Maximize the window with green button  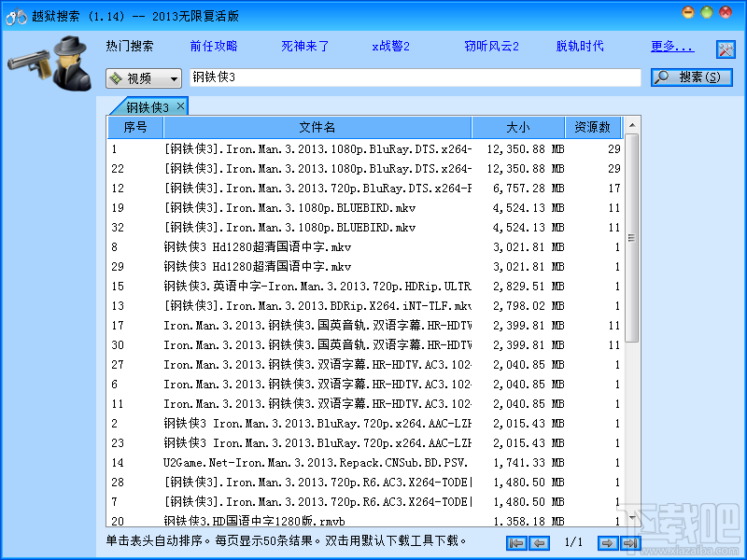point(707,12)
